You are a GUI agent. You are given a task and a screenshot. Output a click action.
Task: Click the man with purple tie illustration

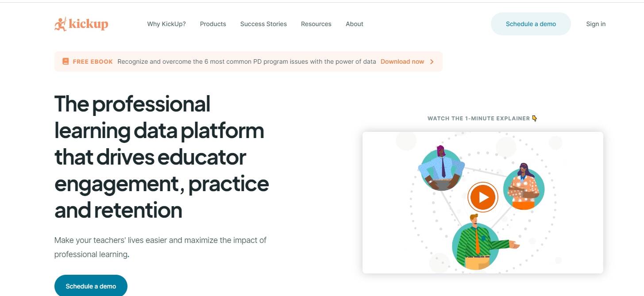(441, 169)
